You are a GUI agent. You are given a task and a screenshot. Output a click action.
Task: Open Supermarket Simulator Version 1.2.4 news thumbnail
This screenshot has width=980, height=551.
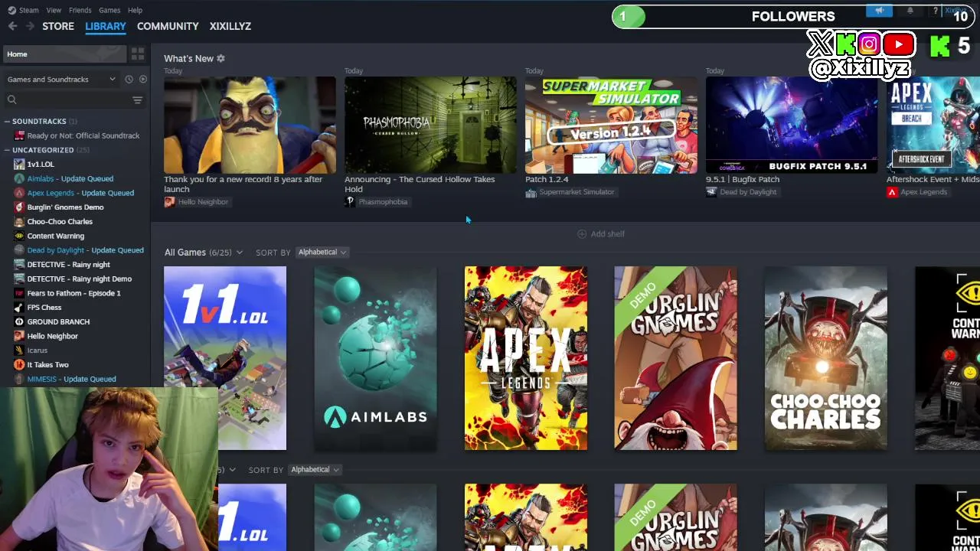611,125
